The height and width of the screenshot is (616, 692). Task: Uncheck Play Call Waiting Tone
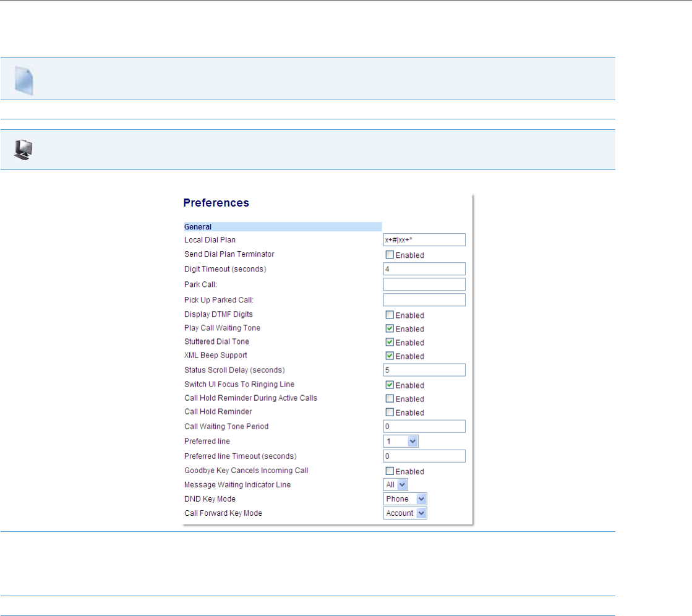coord(390,328)
